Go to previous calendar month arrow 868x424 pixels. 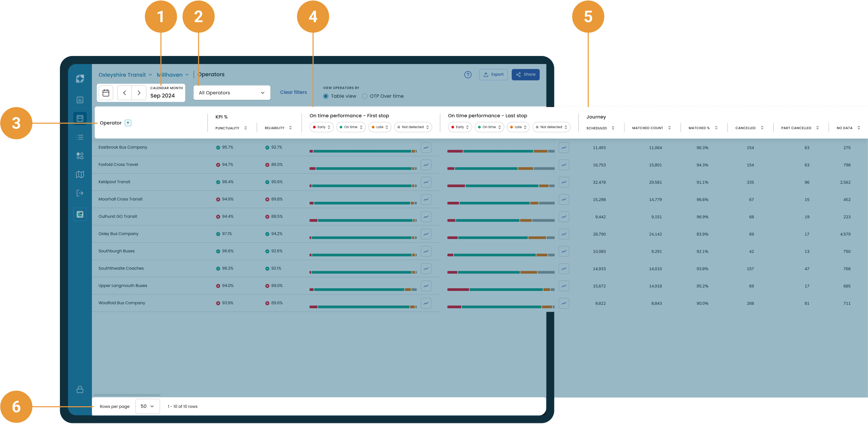click(124, 93)
